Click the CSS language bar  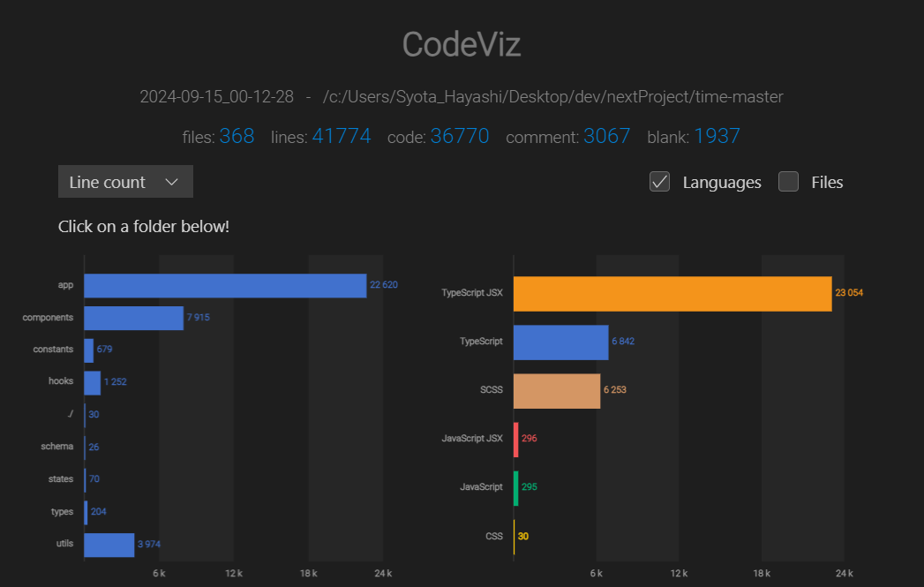[x=515, y=536]
